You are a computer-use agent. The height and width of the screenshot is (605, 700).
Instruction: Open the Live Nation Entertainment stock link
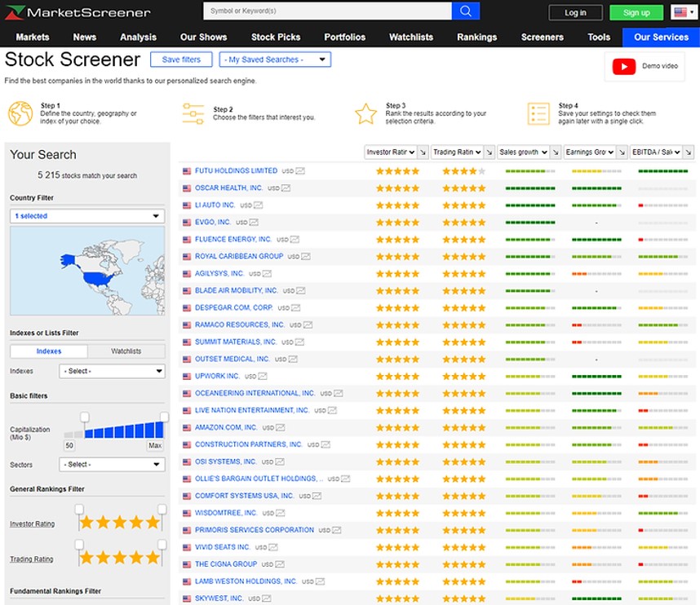point(252,410)
